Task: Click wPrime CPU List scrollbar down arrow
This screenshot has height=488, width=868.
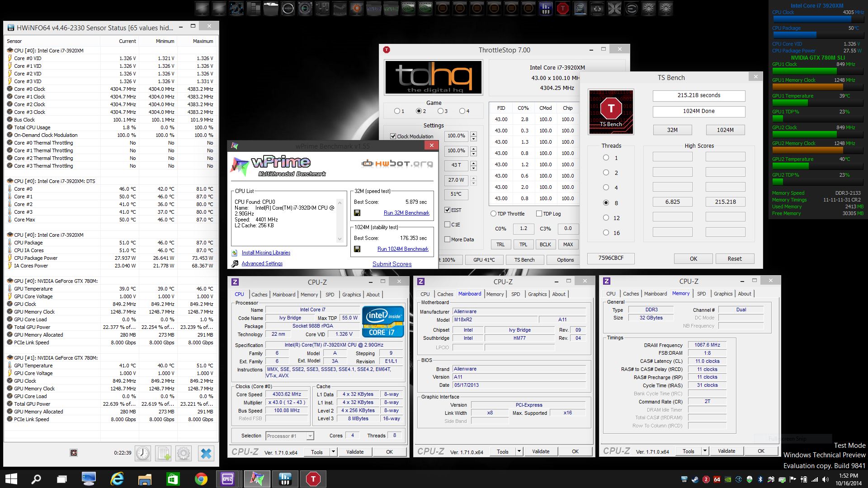Action: [x=340, y=239]
